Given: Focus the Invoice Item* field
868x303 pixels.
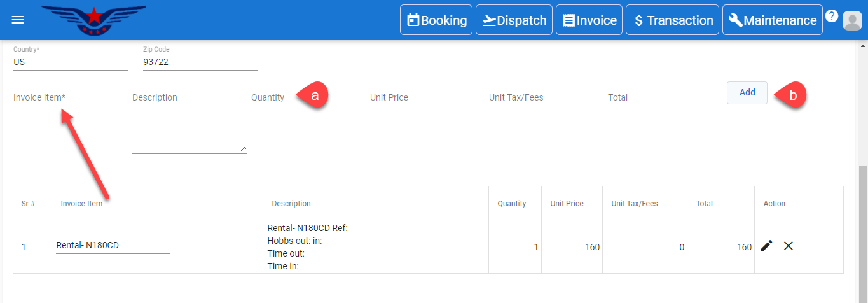Looking at the screenshot, I should click(70, 98).
